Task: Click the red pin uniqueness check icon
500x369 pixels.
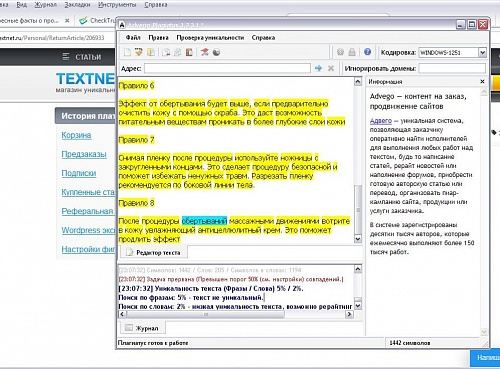Action: tap(205, 52)
